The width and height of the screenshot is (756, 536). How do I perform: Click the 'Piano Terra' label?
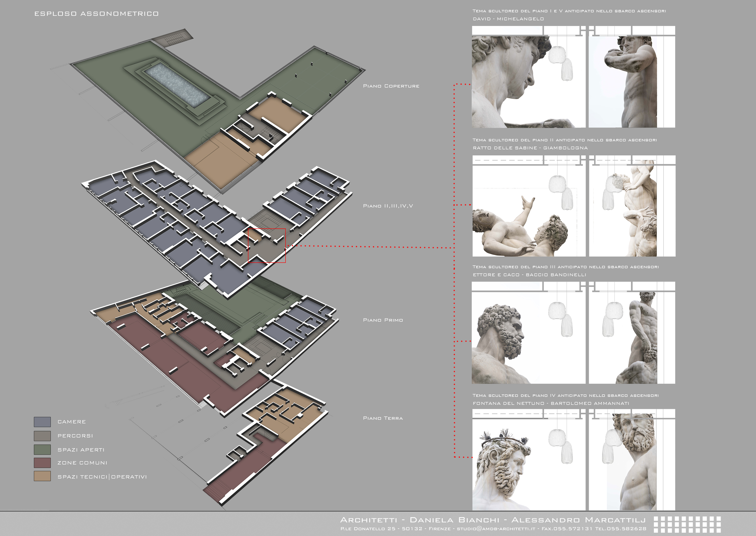tap(383, 418)
